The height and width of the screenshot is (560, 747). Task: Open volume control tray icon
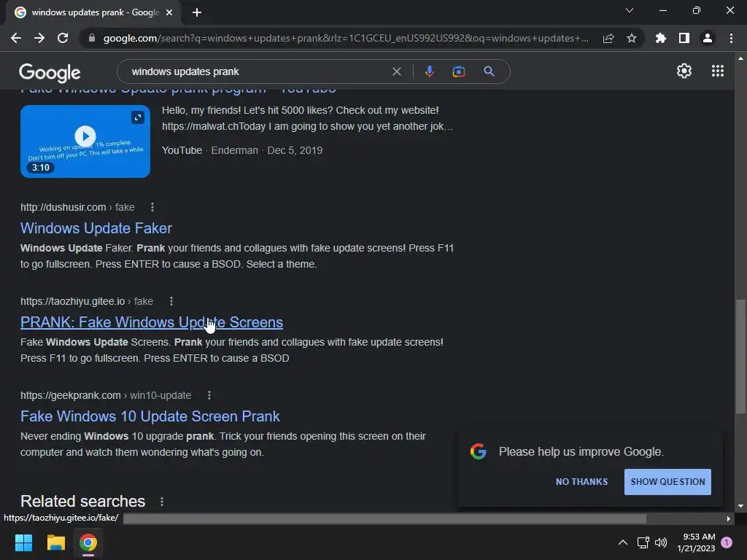pos(661,542)
